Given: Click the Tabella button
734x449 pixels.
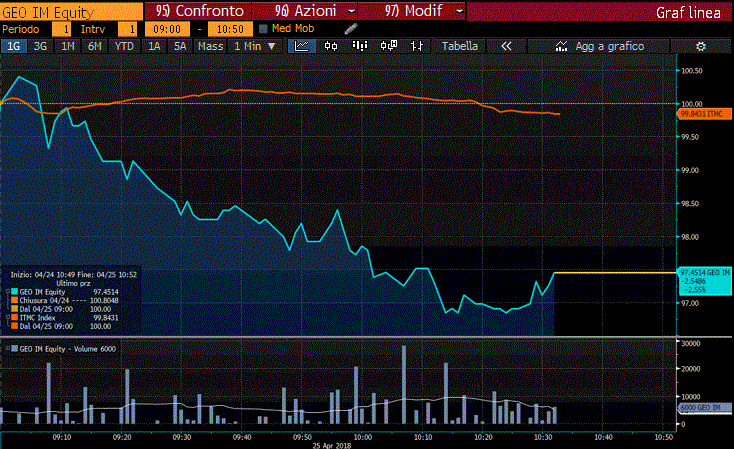Looking at the screenshot, I should pyautogui.click(x=460, y=46).
